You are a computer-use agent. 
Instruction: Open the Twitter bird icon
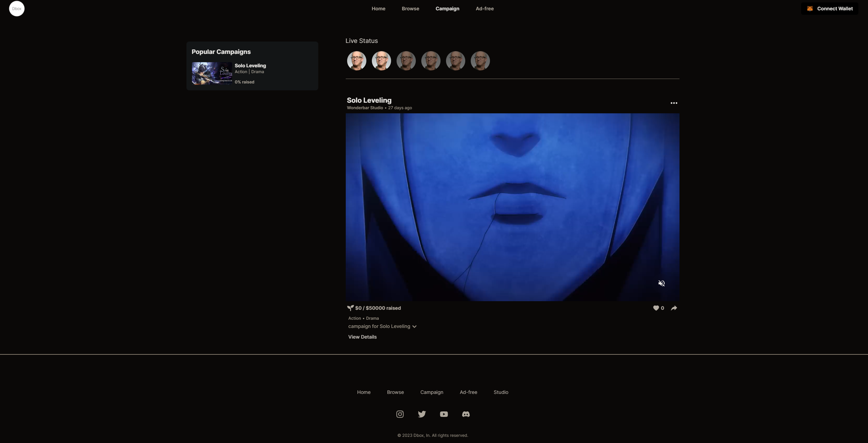422,414
